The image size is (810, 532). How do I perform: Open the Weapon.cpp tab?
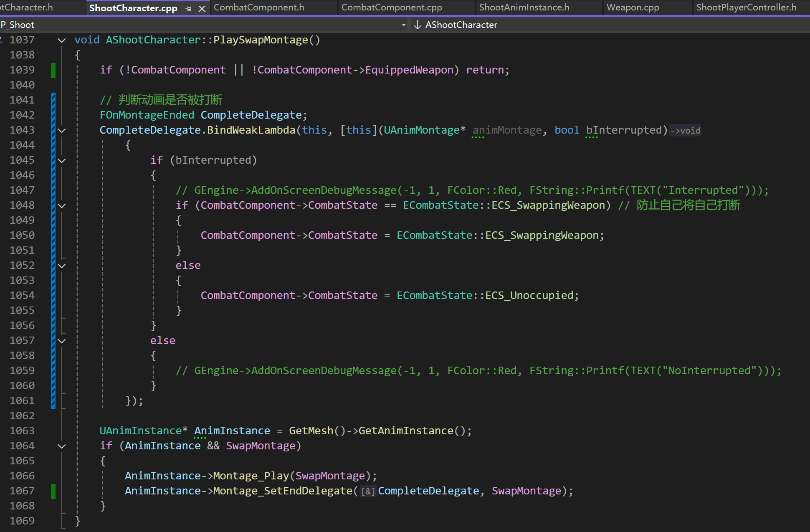point(633,8)
